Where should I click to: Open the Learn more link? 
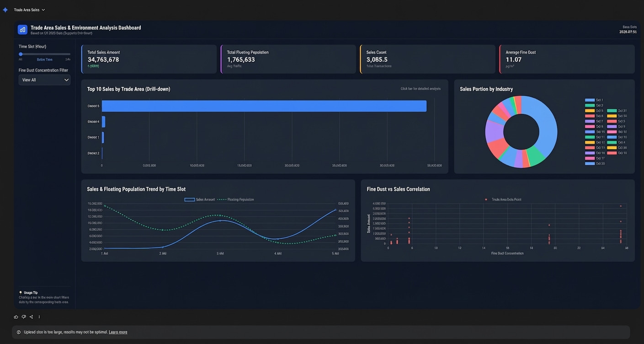[118, 332]
